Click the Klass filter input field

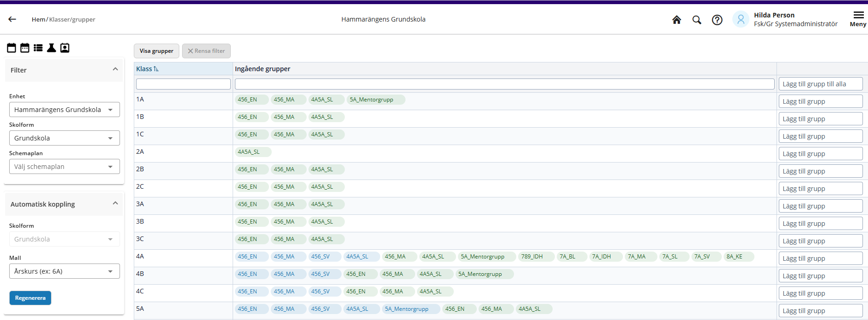pyautogui.click(x=183, y=84)
